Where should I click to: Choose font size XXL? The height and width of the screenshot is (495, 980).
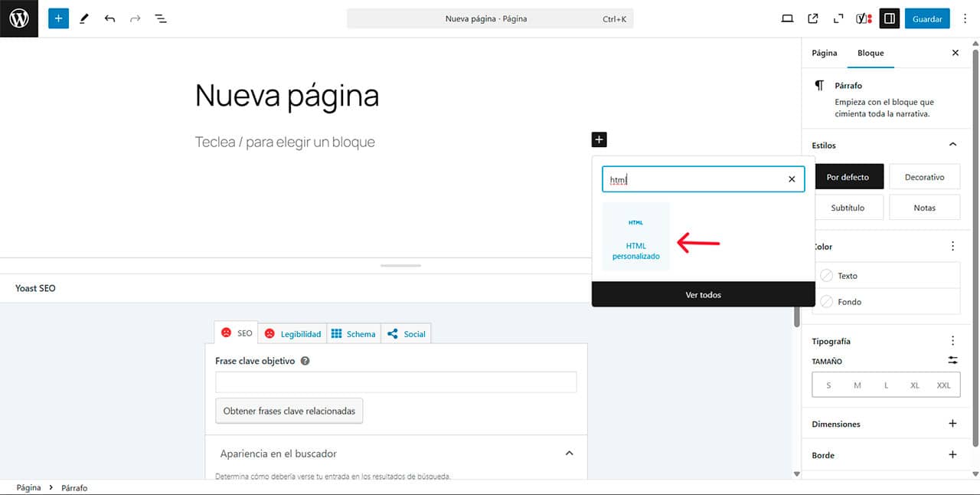pos(943,385)
